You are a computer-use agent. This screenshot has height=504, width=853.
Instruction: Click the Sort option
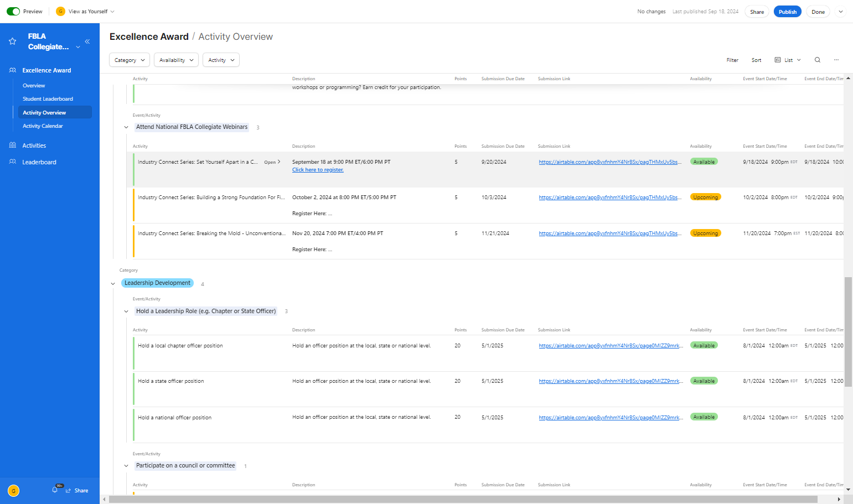(x=756, y=60)
